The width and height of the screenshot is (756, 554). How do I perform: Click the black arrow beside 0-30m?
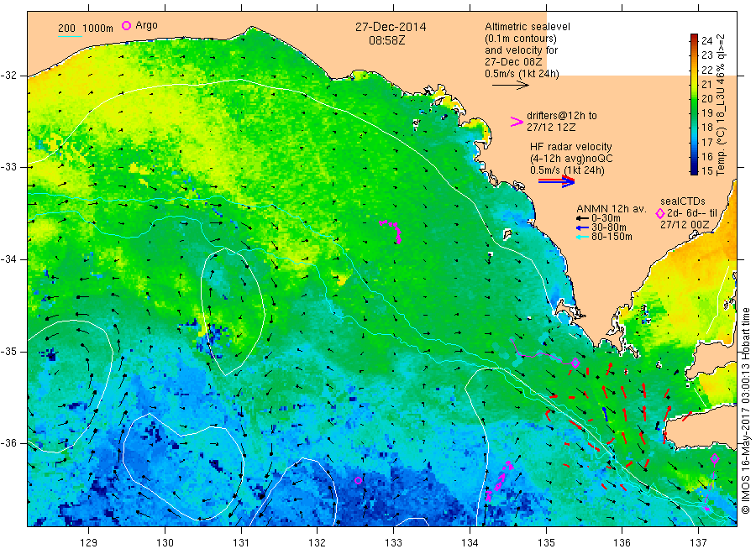click(583, 219)
